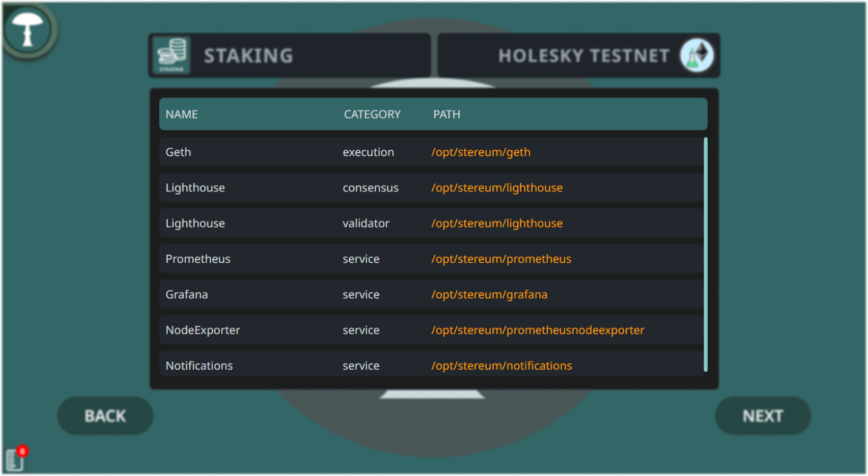
Task: Edit the /opt/stereum/prometheusnodeexporter path
Action: 538,330
